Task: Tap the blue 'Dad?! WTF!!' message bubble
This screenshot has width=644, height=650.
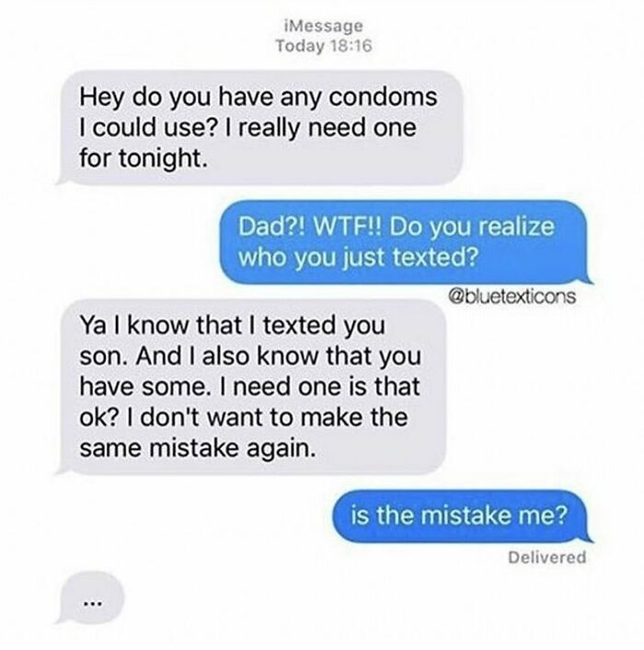Action: click(x=405, y=241)
